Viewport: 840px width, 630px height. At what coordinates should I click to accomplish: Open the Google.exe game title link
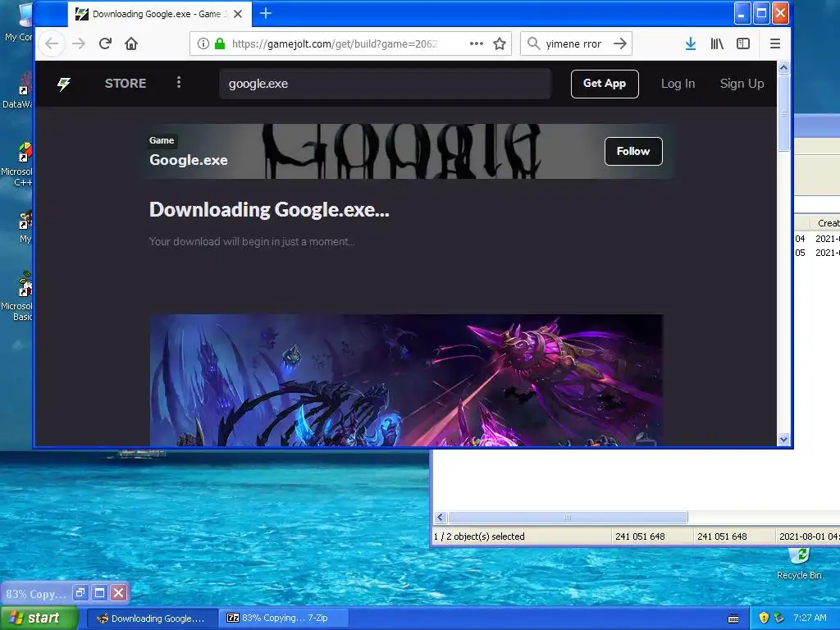(x=189, y=160)
